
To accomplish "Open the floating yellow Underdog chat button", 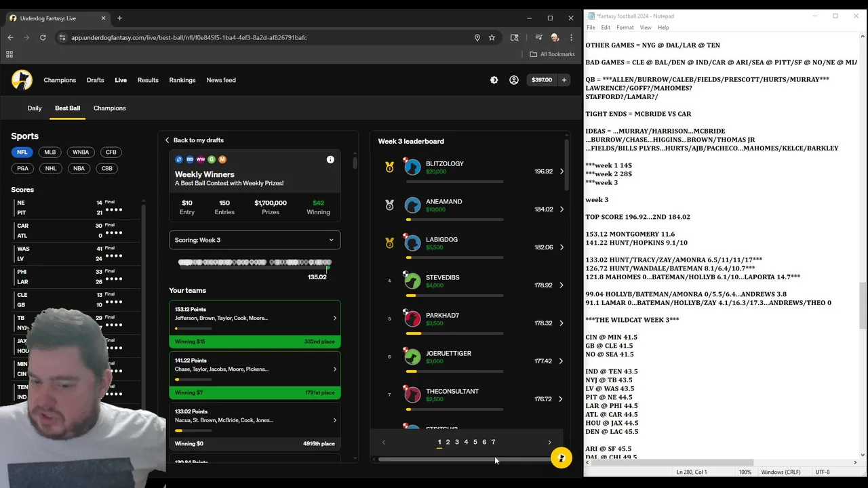I will point(561,458).
